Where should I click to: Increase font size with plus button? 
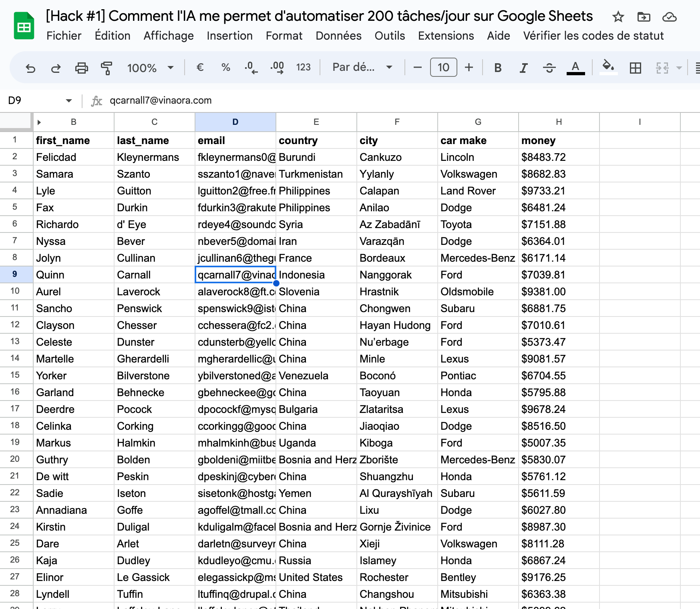pos(469,67)
